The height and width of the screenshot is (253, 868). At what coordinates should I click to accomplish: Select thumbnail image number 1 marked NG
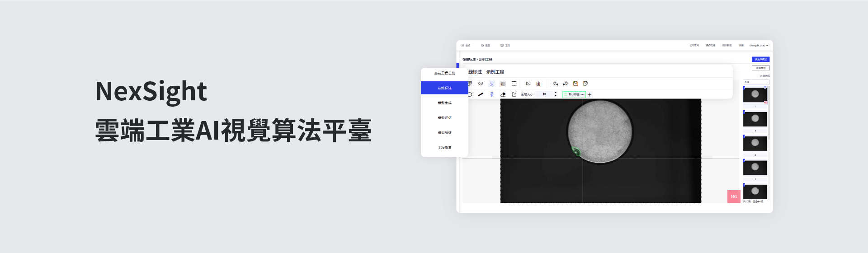(755, 95)
